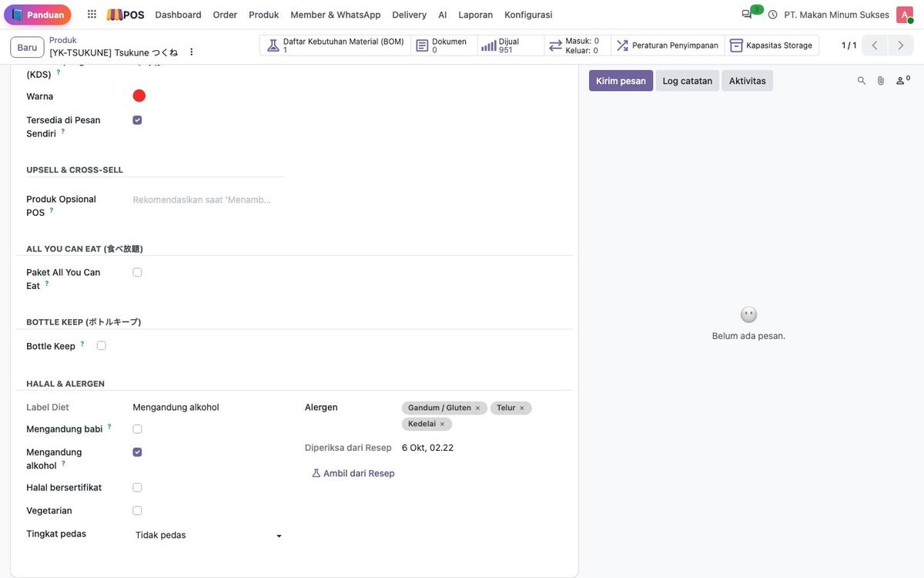Show help tooltip for Mengandung babi
Image resolution: width=924 pixels, height=578 pixels.
(109, 426)
